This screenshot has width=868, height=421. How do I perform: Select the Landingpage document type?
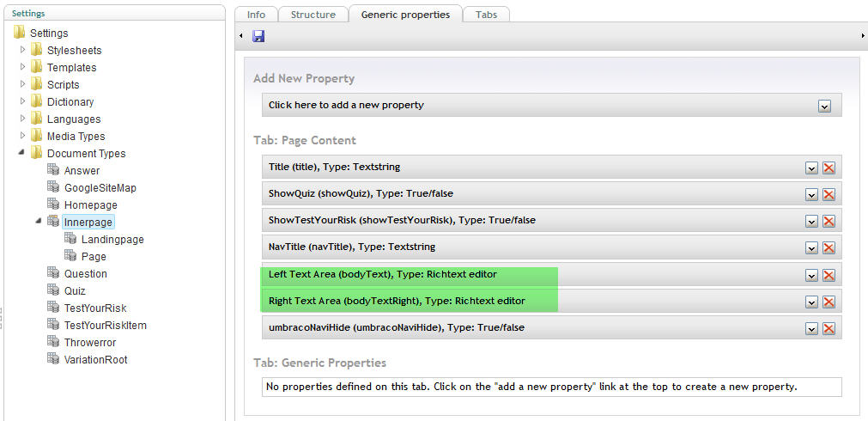click(x=112, y=239)
